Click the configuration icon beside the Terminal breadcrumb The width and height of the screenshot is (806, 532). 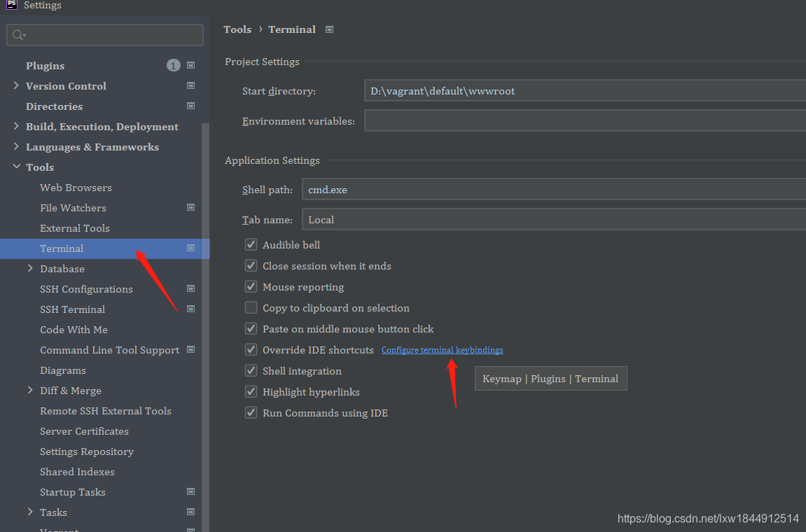click(x=329, y=29)
